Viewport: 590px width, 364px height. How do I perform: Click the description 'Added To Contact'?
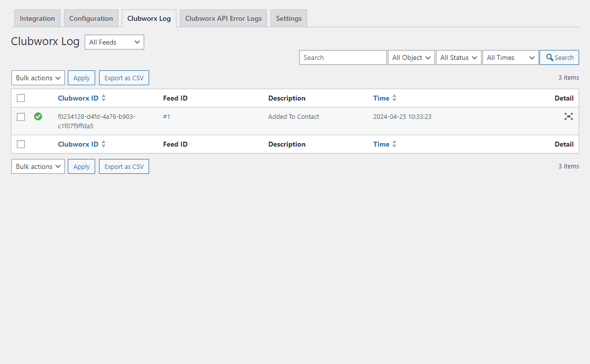pyautogui.click(x=293, y=116)
